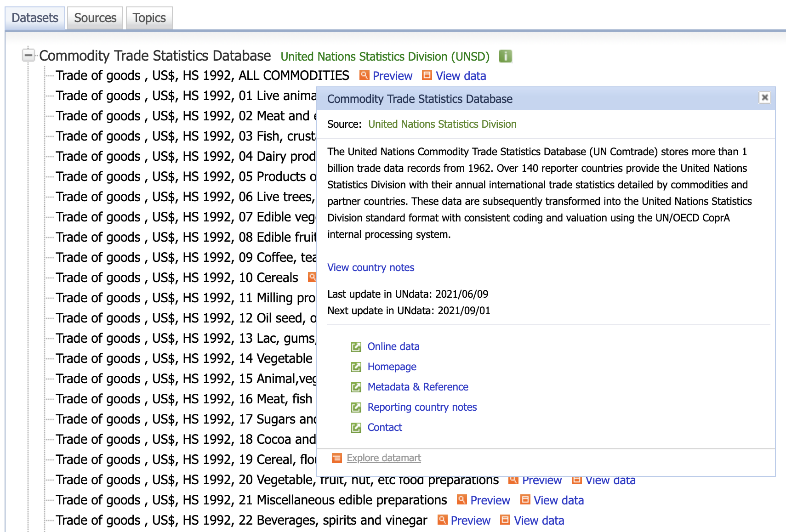Select the 07 Edible vegetables row

(186, 217)
